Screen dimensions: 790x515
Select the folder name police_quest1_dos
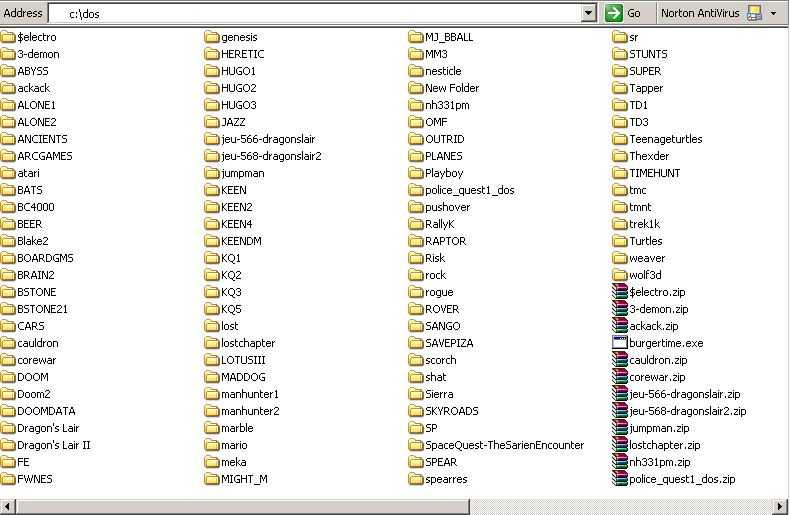pos(470,190)
